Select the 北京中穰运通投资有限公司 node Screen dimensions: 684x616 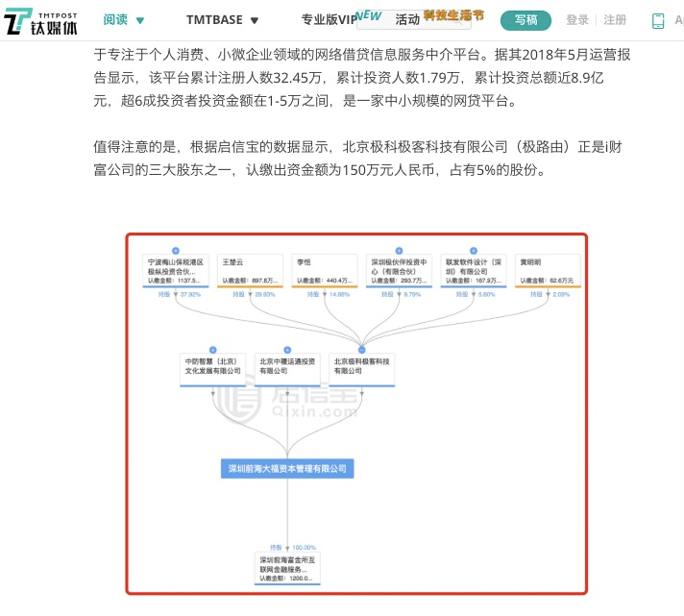coord(287,370)
